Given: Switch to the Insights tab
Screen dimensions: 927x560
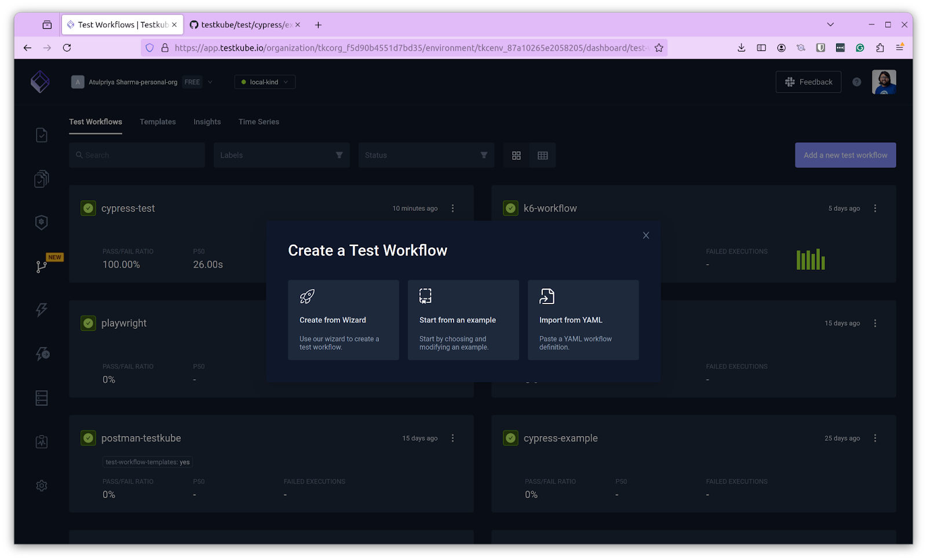Looking at the screenshot, I should click(x=207, y=122).
